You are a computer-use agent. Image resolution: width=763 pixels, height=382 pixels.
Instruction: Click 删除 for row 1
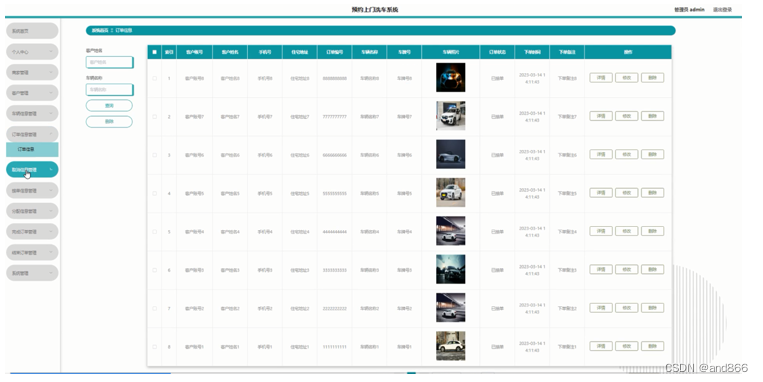click(x=653, y=77)
